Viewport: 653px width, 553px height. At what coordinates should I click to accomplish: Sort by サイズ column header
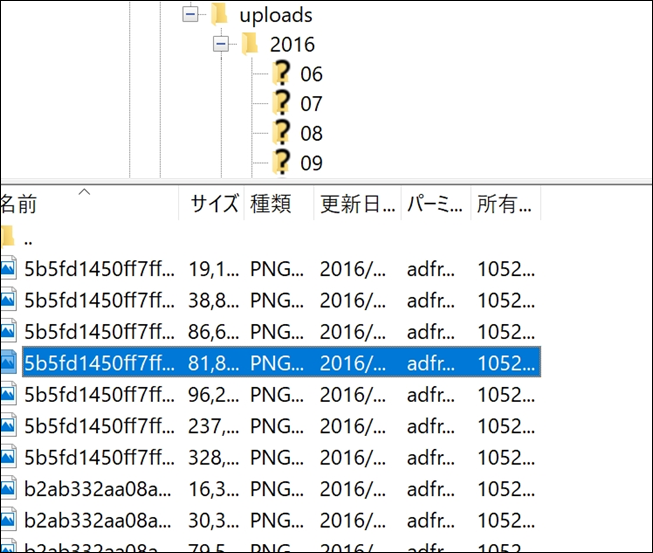(x=212, y=203)
